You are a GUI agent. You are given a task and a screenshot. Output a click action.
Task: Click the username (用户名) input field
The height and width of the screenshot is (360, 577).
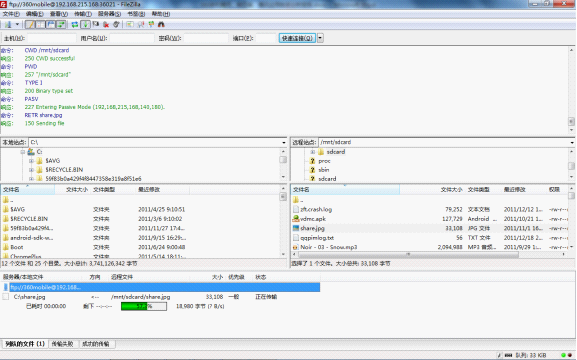point(132,38)
